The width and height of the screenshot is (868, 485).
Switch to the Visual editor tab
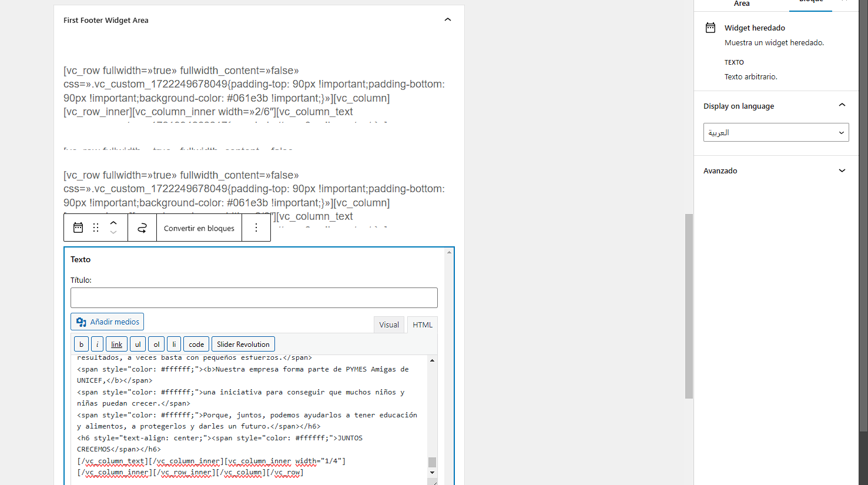(389, 325)
